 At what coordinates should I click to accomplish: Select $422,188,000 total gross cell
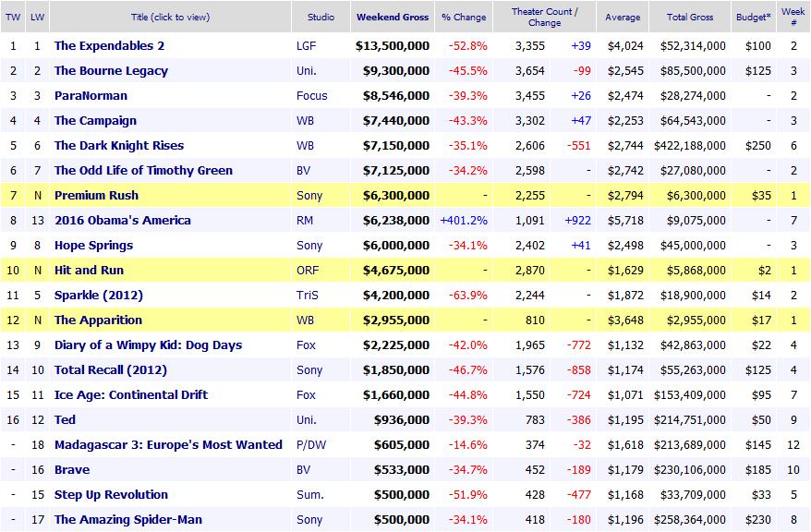tap(689, 146)
